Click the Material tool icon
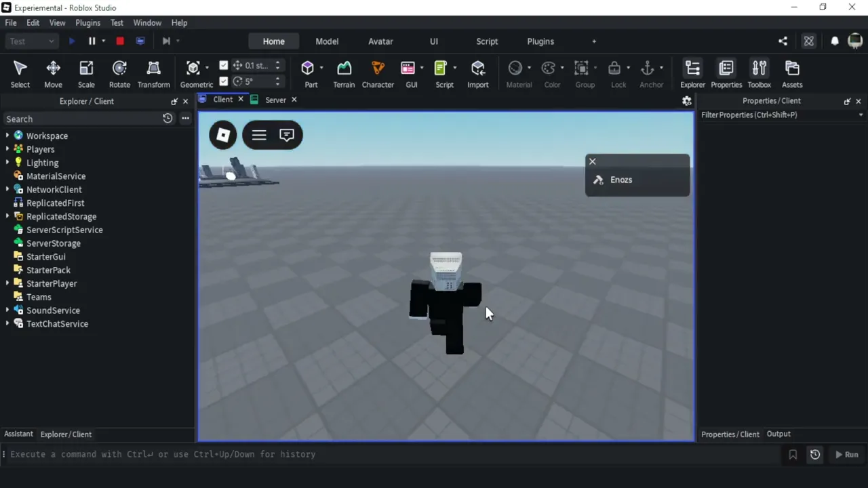This screenshot has width=868, height=488. click(x=515, y=68)
